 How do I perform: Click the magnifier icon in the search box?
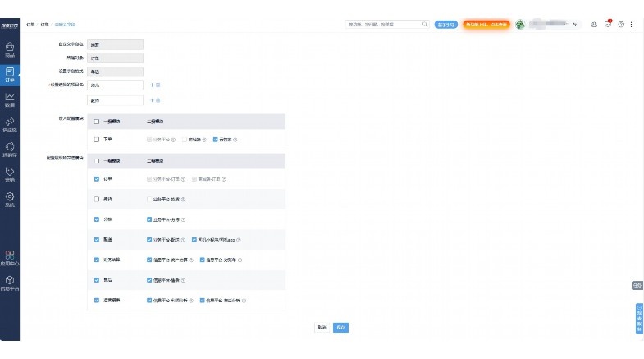(x=425, y=25)
